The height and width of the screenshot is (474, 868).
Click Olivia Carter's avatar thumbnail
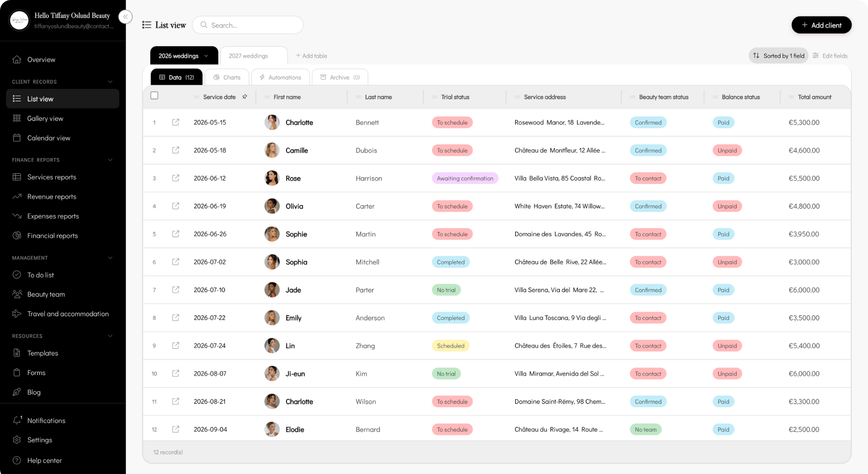(272, 206)
